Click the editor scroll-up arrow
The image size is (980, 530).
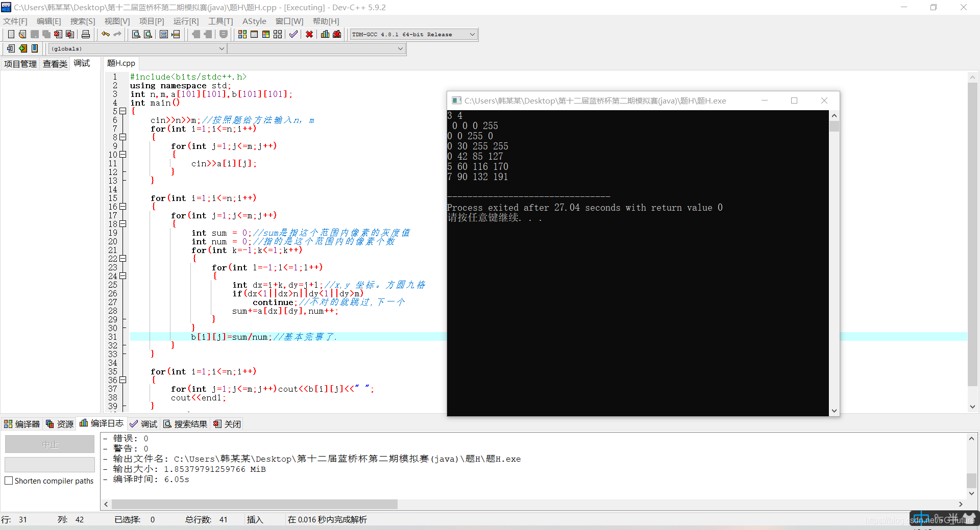[972, 78]
